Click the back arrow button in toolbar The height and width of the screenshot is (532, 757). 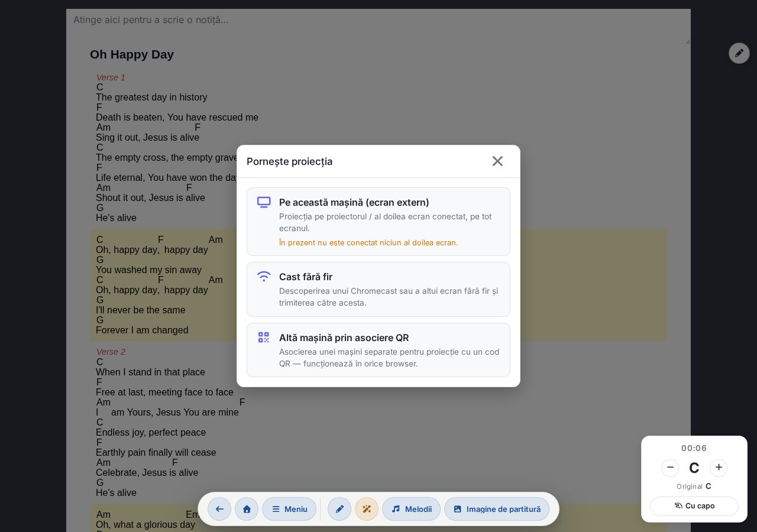(219, 509)
